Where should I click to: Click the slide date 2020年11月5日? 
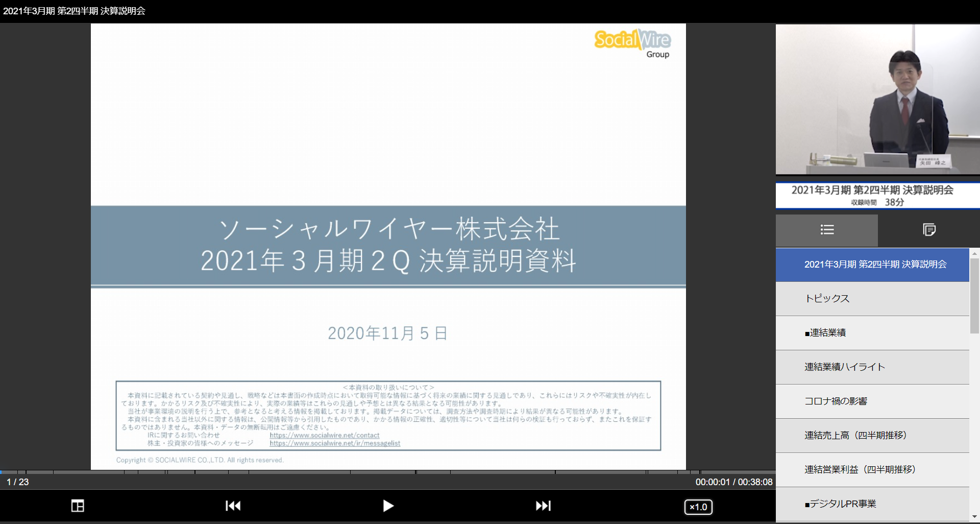(388, 334)
